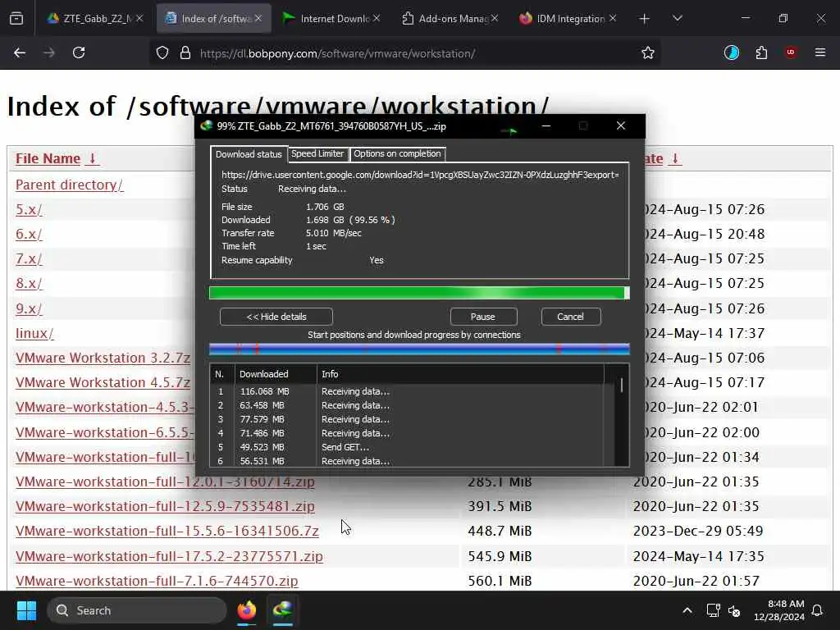Select the Download status tab in IDM
Screen dimensions: 840x630
249,154
